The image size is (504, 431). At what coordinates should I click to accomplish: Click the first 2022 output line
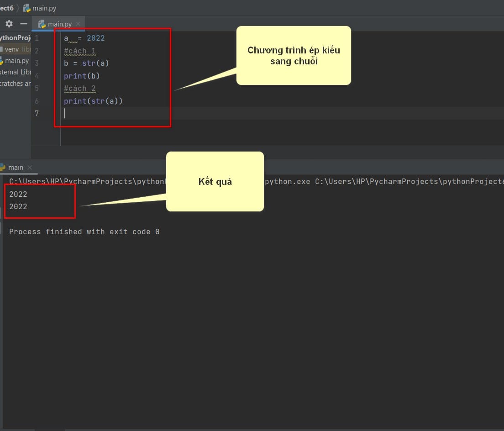coord(18,194)
